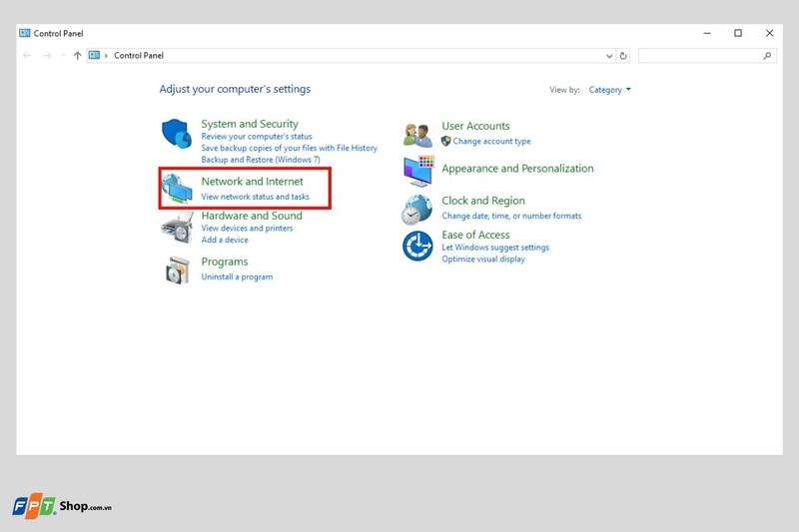Click View devices and printers
This screenshot has width=799, height=532.
(247, 229)
